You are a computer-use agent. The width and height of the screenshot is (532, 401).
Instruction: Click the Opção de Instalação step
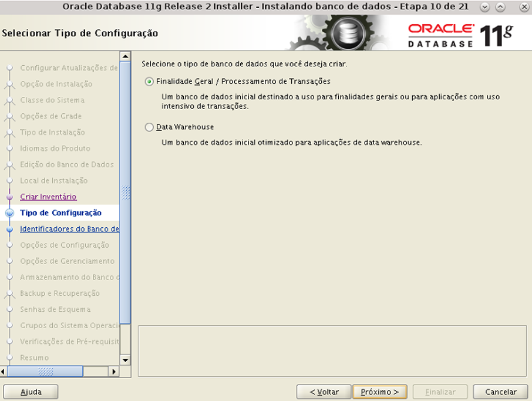[x=56, y=84]
